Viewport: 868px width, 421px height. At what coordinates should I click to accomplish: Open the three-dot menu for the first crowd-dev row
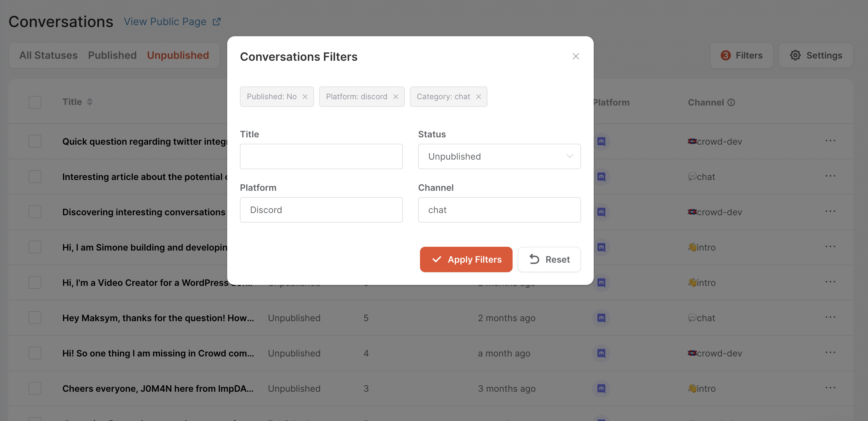coord(830,141)
